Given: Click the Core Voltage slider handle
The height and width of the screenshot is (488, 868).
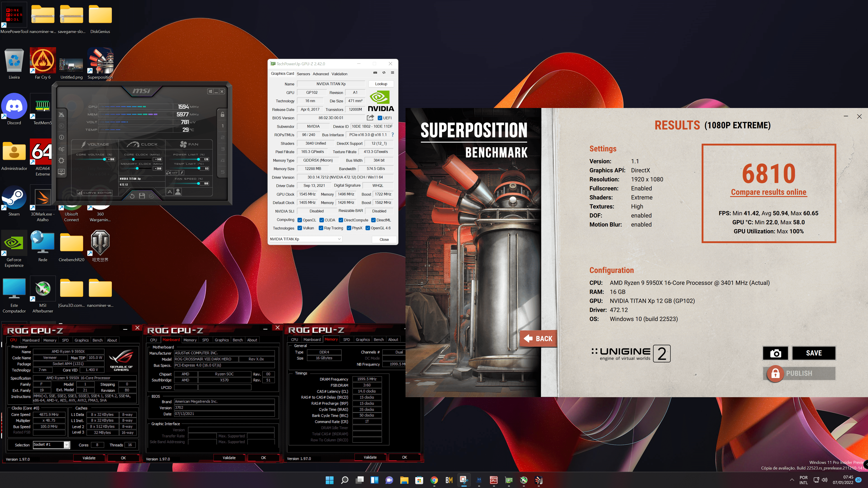Looking at the screenshot, I should click(x=104, y=159).
